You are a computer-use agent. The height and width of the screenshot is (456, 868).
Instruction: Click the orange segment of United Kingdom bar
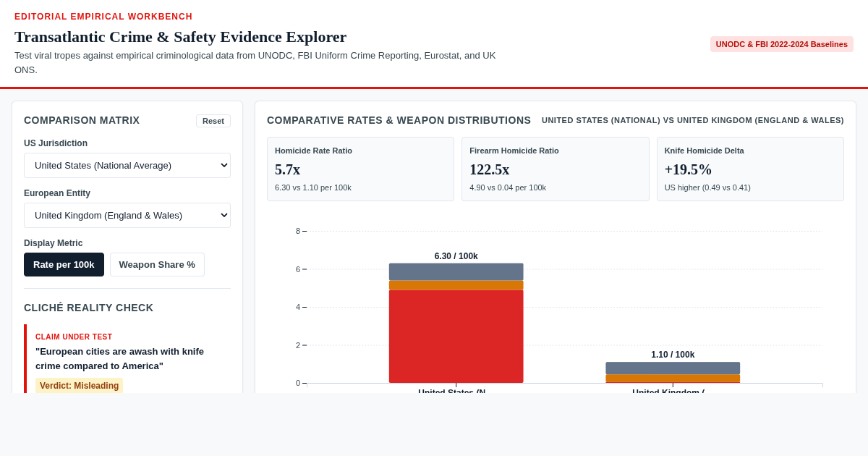coord(673,379)
